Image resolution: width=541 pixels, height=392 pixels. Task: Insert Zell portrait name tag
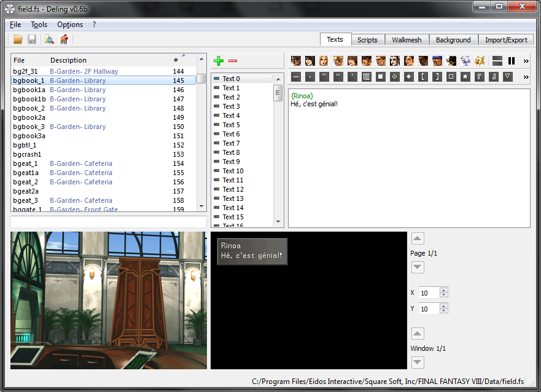338,61
